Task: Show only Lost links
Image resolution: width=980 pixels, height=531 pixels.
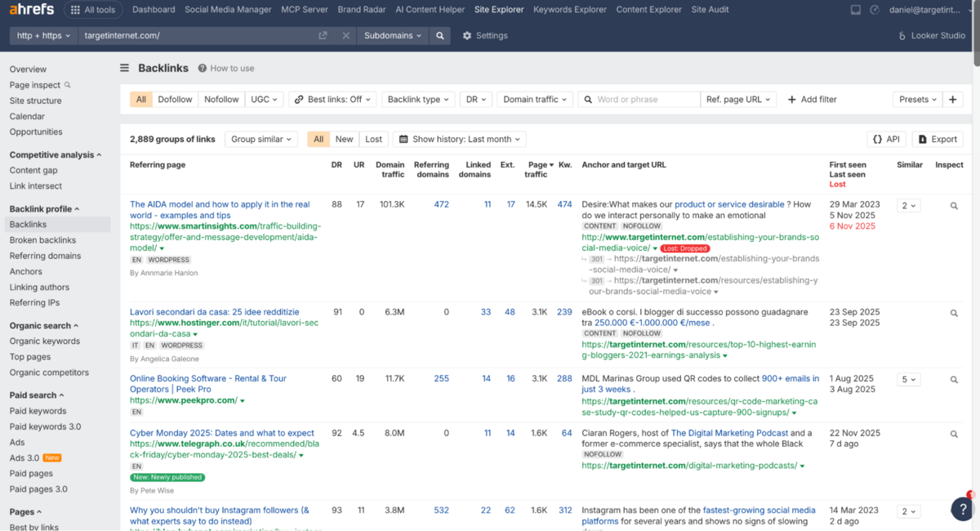Action: [x=373, y=140]
